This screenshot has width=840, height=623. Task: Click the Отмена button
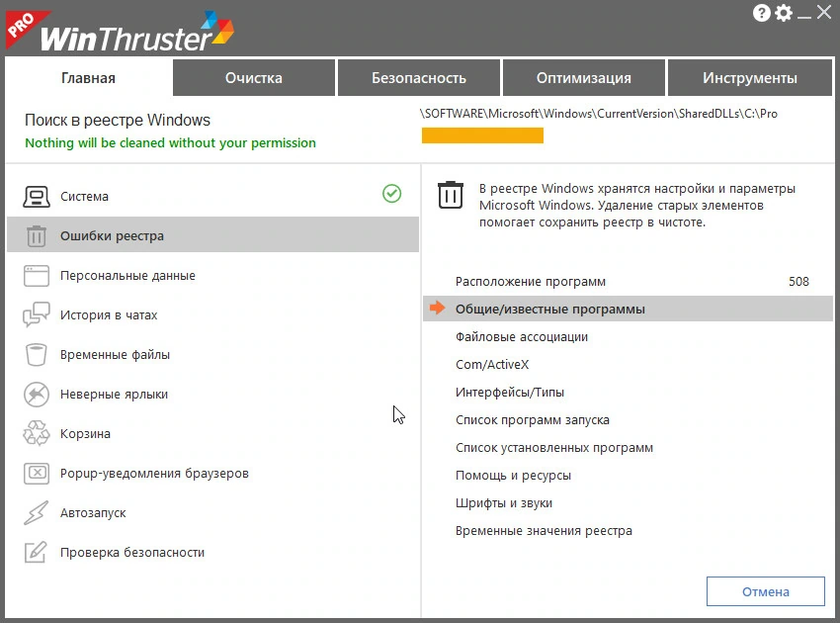tap(766, 591)
